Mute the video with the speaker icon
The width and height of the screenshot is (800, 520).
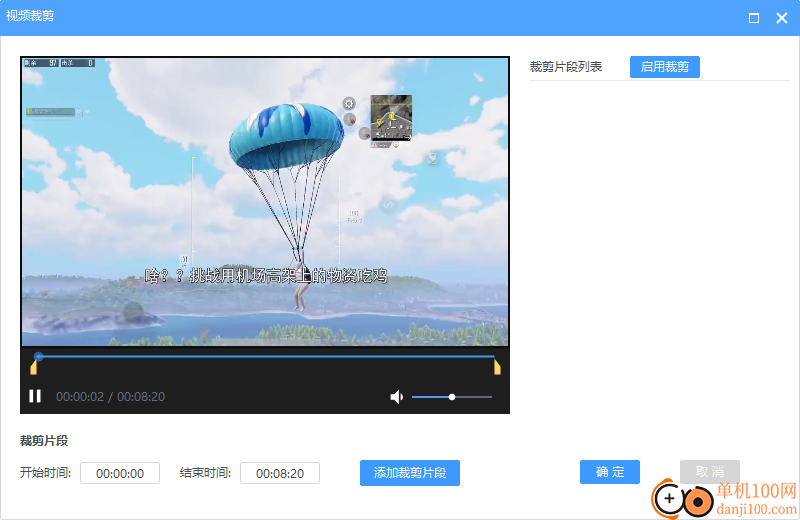point(396,397)
